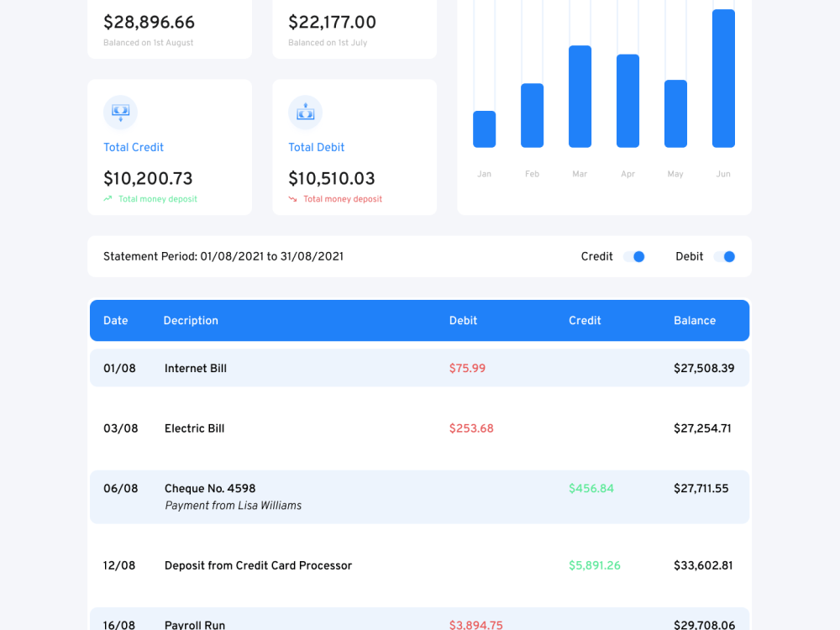The width and height of the screenshot is (840, 630).
Task: Click the $22,177.00 balance amount
Action: click(x=332, y=23)
